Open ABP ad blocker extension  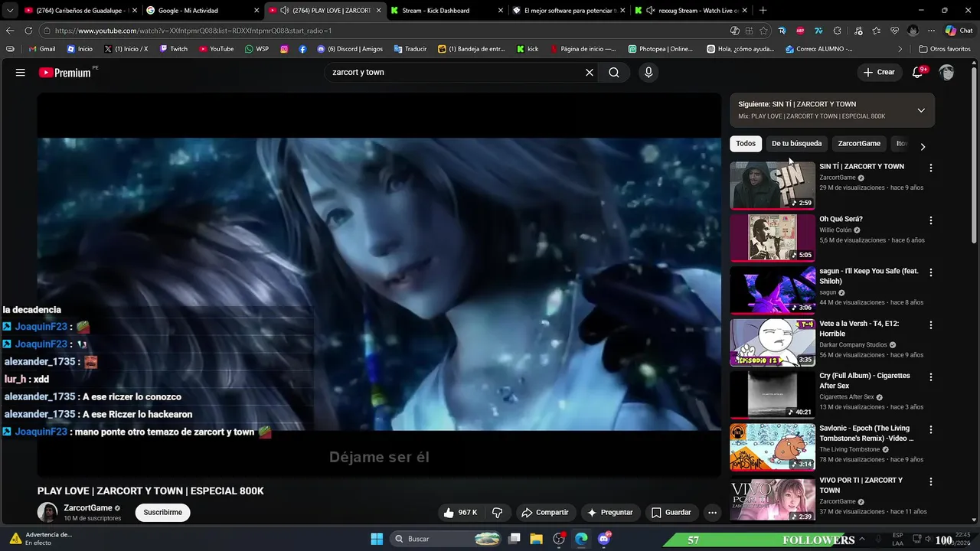point(800,31)
